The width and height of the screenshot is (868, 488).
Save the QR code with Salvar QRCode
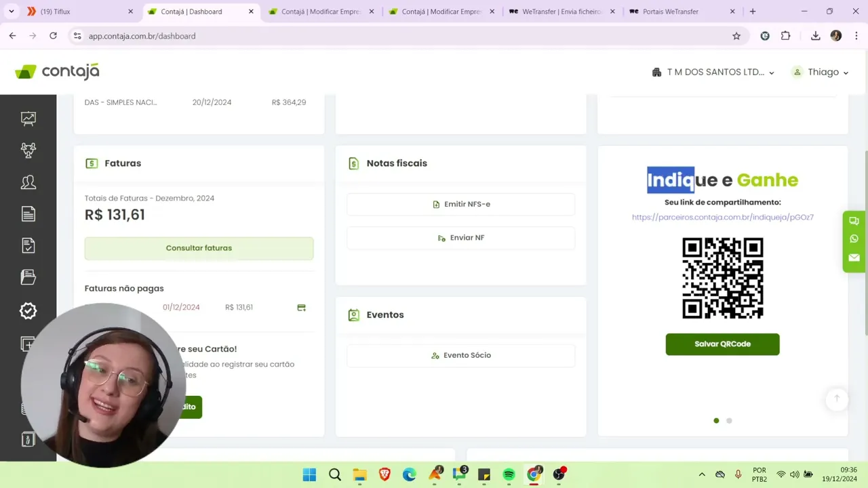[722, 344]
